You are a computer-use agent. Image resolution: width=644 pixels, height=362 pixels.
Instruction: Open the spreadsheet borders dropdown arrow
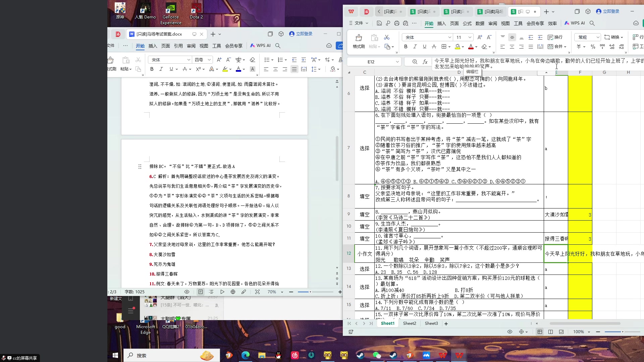point(449,47)
